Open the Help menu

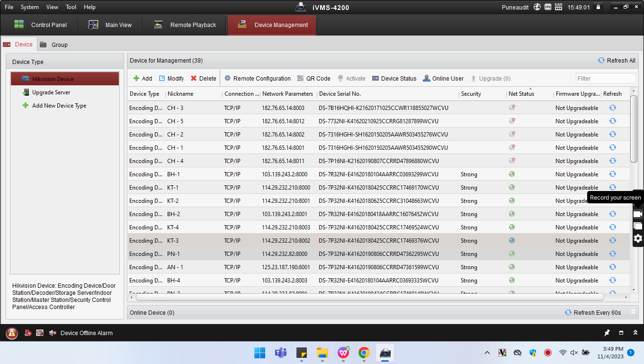pyautogui.click(x=89, y=7)
